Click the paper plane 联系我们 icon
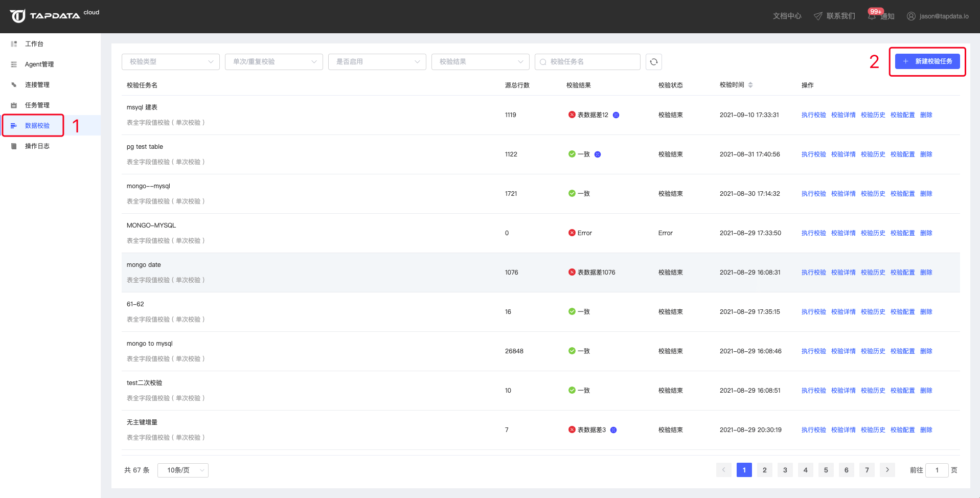This screenshot has width=980, height=498. (818, 16)
